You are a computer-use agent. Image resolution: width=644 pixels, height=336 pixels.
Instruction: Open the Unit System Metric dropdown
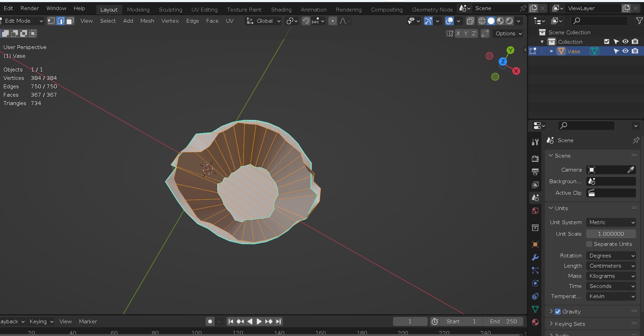611,222
